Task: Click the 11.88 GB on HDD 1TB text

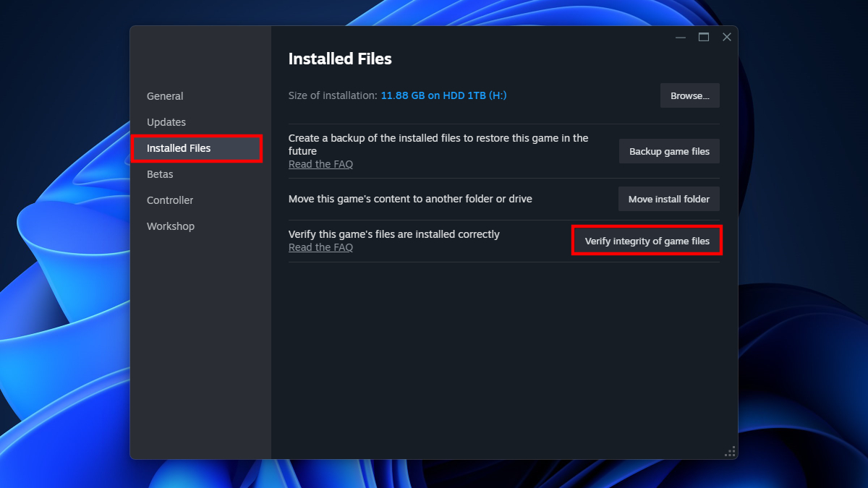Action: pyautogui.click(x=443, y=95)
